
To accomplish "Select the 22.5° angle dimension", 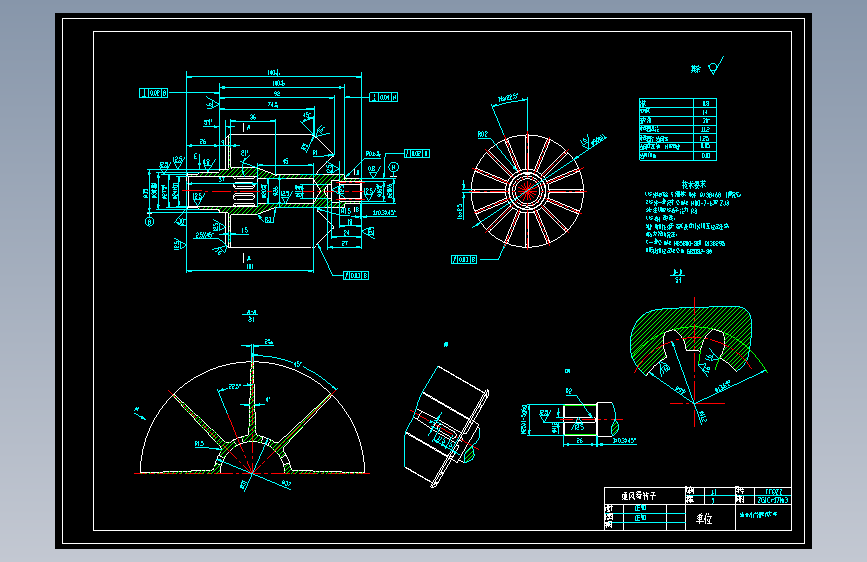I will [235, 386].
